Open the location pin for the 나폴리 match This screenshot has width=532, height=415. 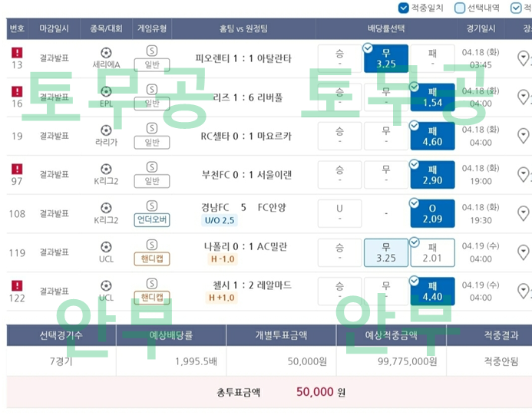coord(524,252)
